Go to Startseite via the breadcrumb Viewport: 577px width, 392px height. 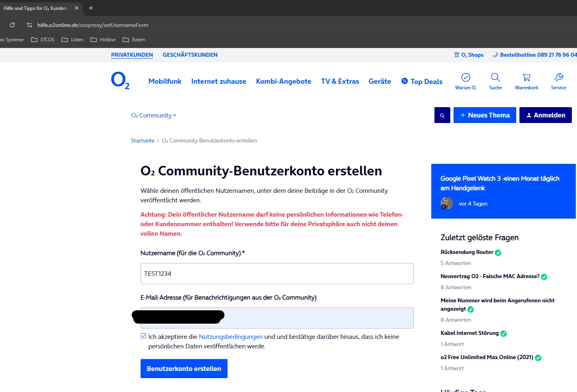pyautogui.click(x=143, y=140)
